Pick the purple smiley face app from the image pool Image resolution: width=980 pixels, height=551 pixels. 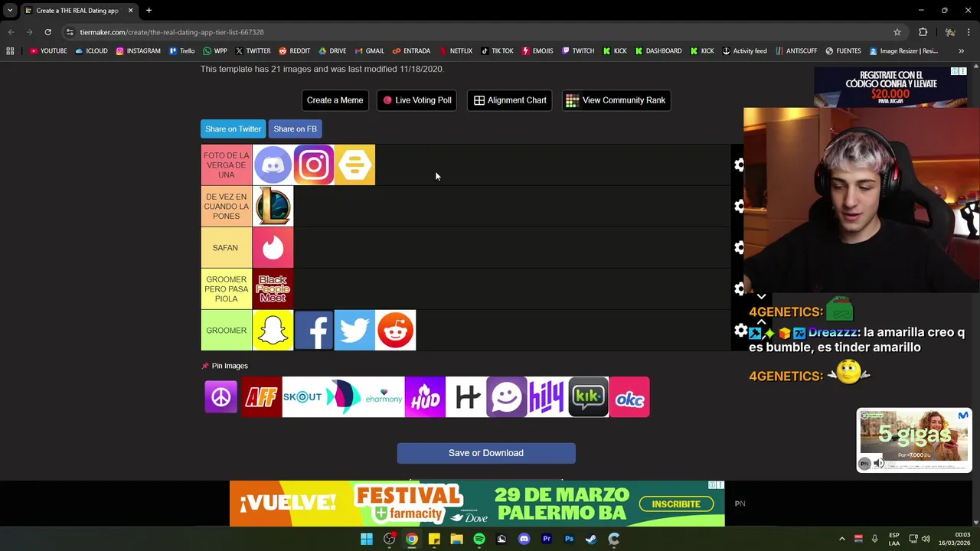click(x=507, y=397)
